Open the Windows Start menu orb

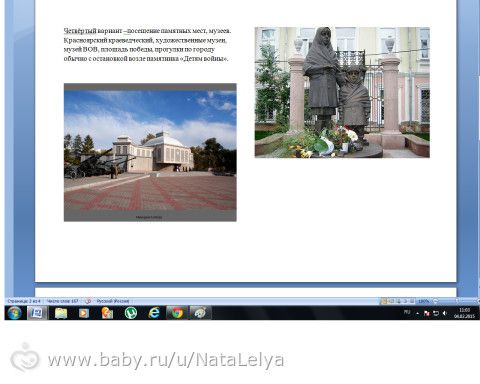click(x=14, y=313)
